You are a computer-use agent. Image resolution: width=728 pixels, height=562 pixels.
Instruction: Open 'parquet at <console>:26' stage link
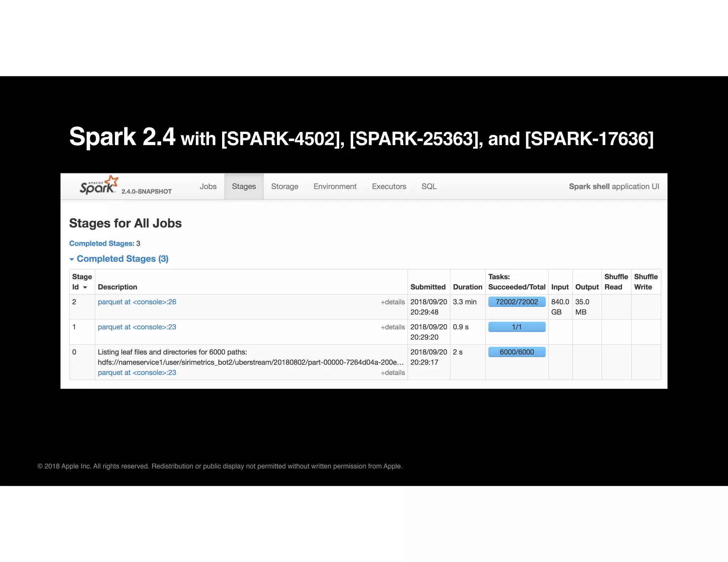click(x=137, y=302)
